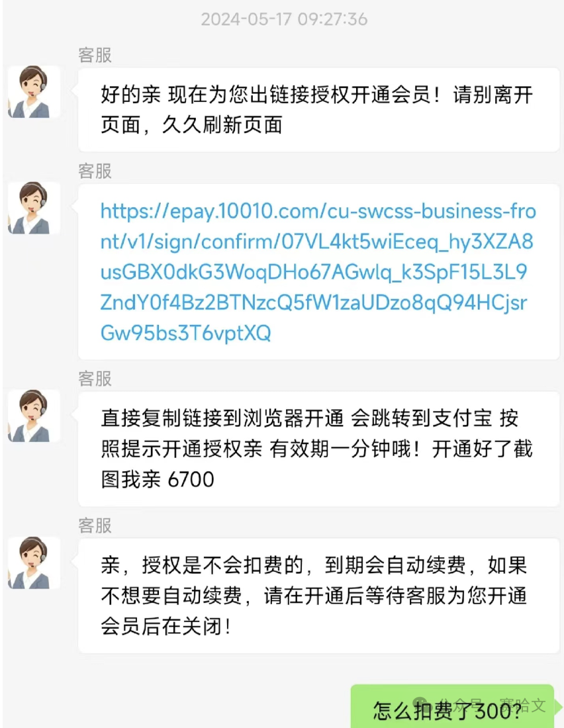Select the '好的亲 现在为您出链接' message bubble
This screenshot has width=564, height=728.
(318, 110)
